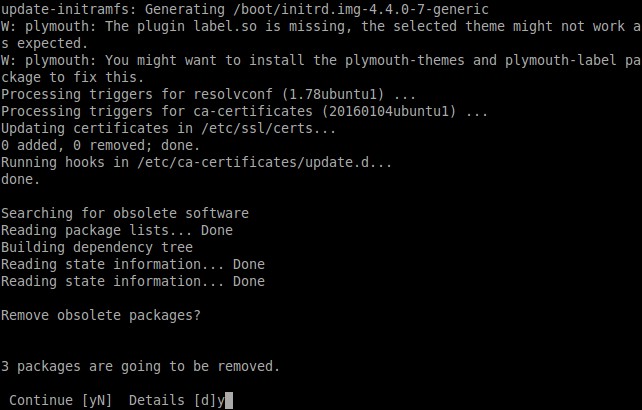
Task: Click the "Reading package lists... Done" line
Action: point(117,230)
